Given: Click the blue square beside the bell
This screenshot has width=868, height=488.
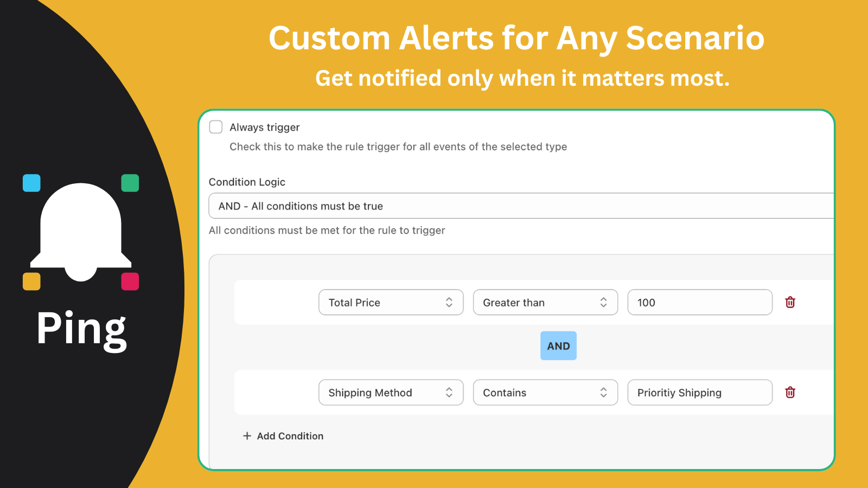Looking at the screenshot, I should 31,183.
